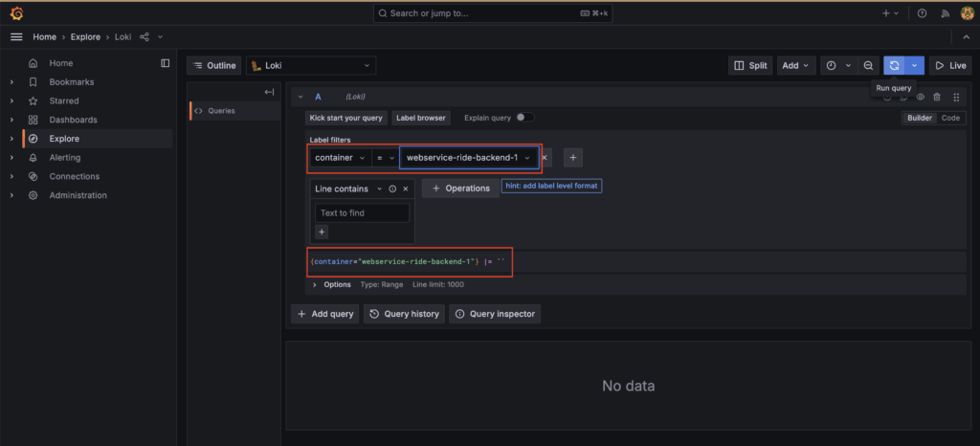Click the Grafana logo icon

(16, 13)
